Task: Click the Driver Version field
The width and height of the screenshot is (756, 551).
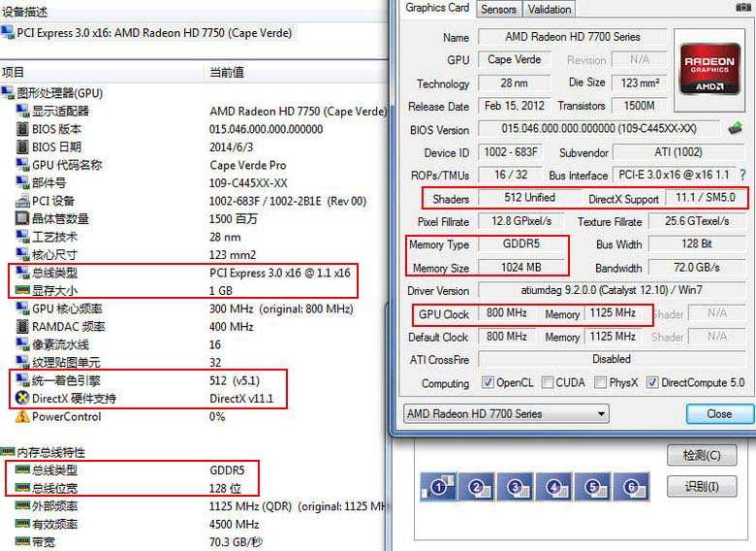Action: pos(611,290)
